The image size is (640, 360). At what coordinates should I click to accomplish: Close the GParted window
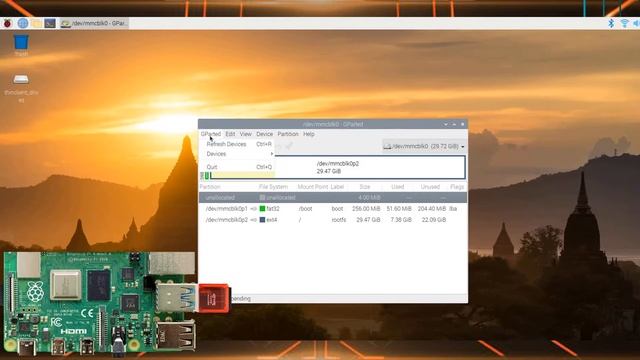point(462,124)
